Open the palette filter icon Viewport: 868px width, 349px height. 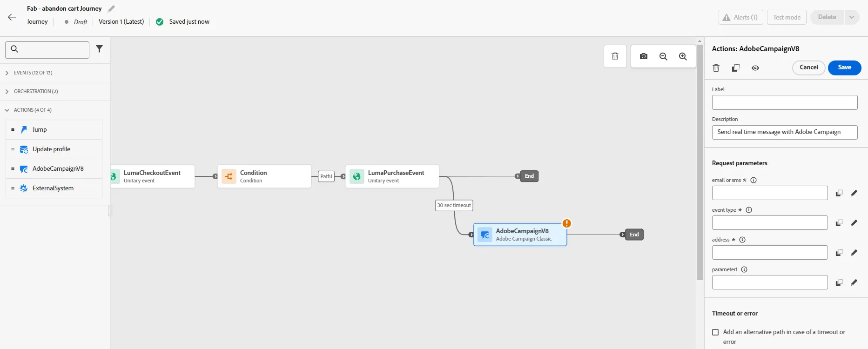(x=99, y=49)
